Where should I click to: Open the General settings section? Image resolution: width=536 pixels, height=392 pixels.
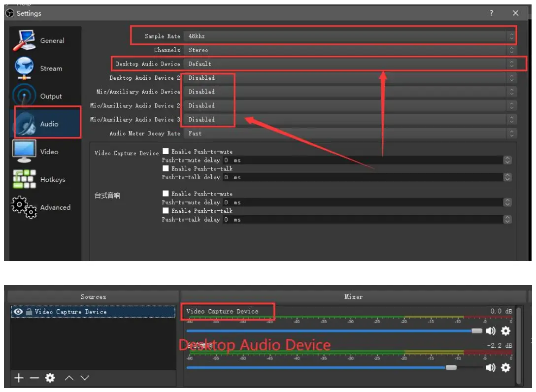pyautogui.click(x=45, y=40)
